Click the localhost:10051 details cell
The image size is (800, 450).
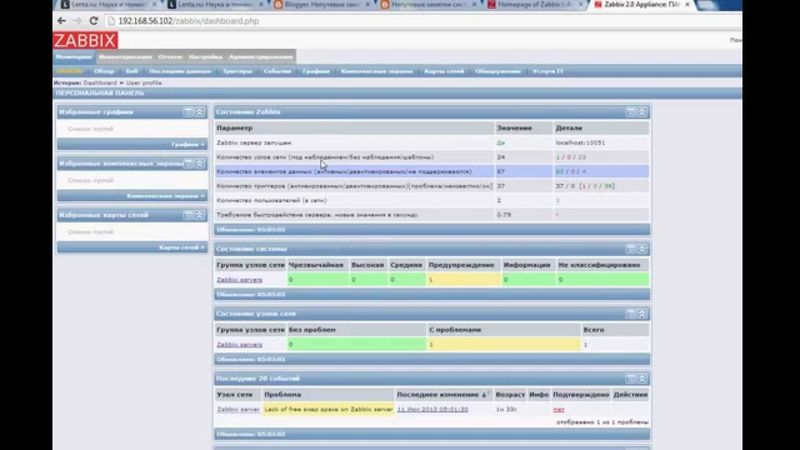tap(580, 143)
